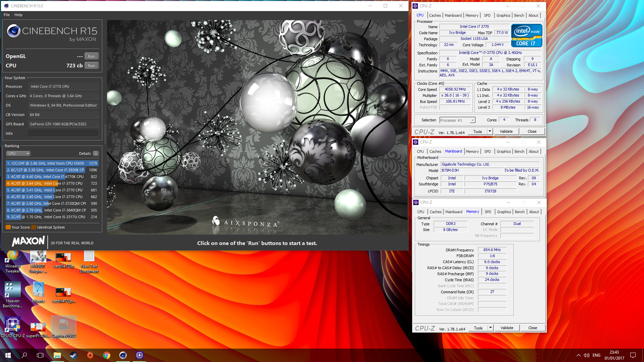
Task: Open the tduarte desktop icon
Action: [38, 292]
